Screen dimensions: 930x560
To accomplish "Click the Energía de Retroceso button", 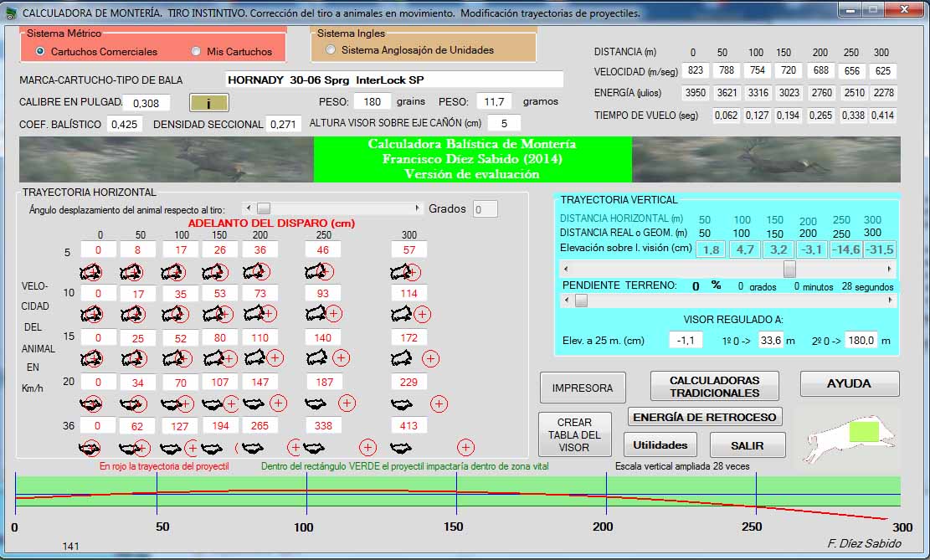I will point(705,417).
